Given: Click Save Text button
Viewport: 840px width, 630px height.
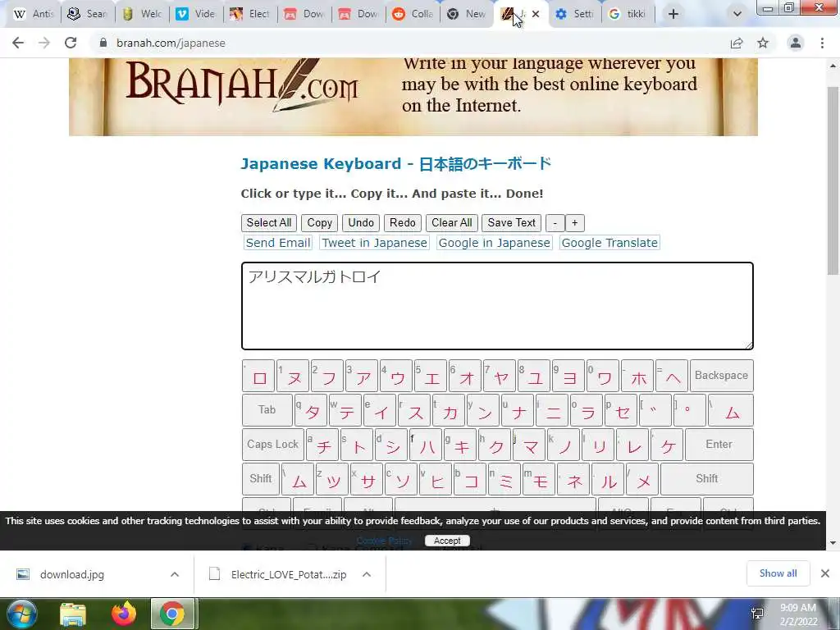Looking at the screenshot, I should pyautogui.click(x=512, y=223).
